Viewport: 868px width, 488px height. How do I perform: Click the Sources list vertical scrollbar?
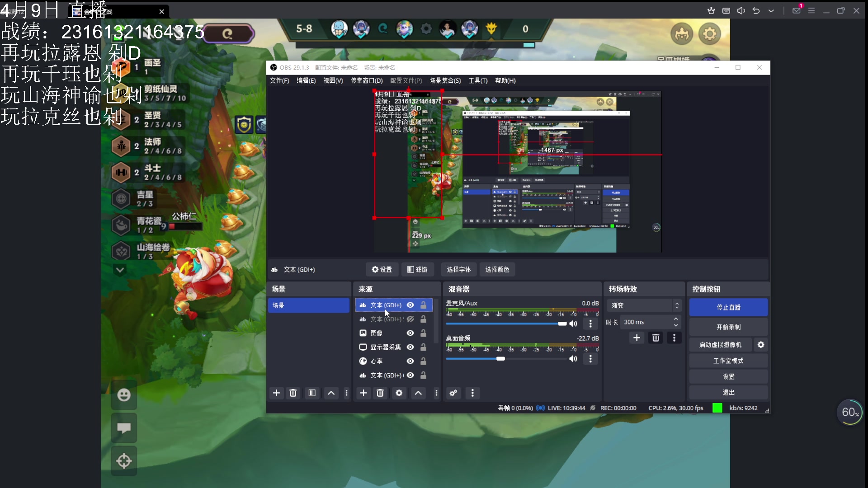tap(436, 321)
